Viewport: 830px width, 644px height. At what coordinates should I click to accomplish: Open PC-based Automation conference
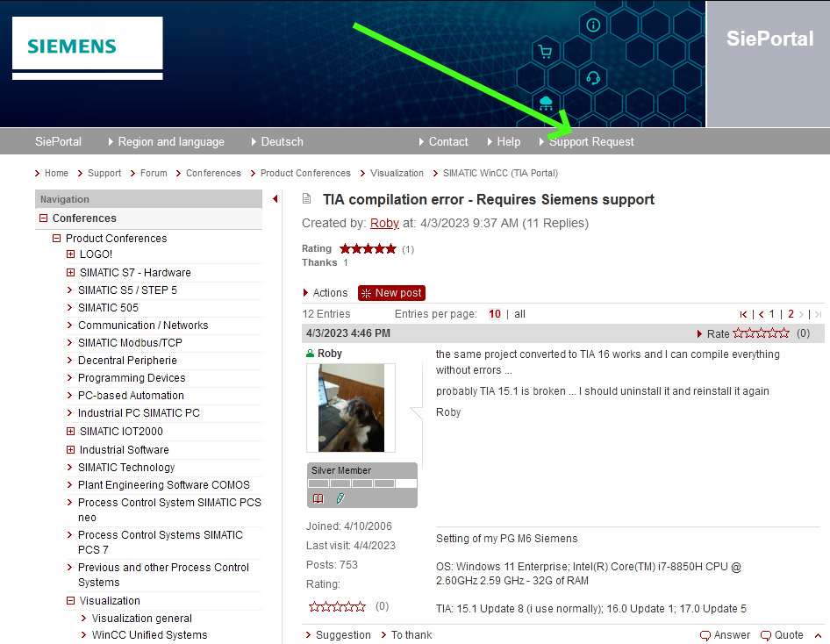pos(131,396)
